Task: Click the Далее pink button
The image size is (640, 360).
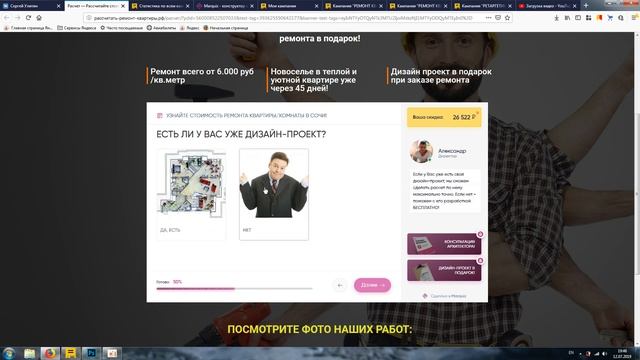Action: point(372,285)
